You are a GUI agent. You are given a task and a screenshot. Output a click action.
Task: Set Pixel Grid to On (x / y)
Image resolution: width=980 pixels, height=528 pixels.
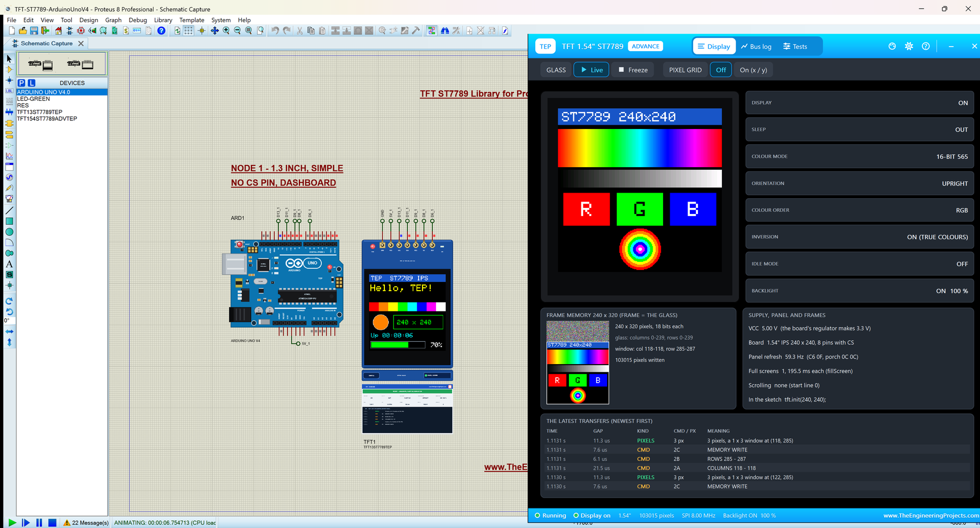[x=753, y=70]
